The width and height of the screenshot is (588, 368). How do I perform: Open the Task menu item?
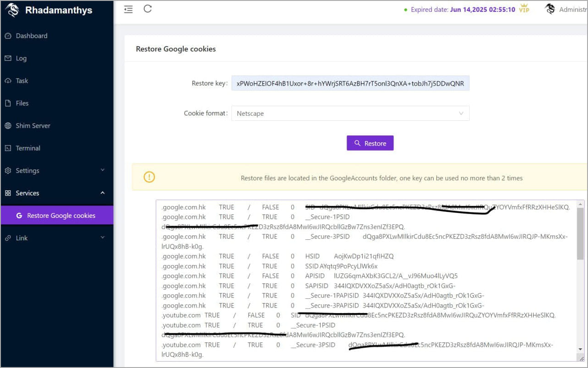[57, 81]
